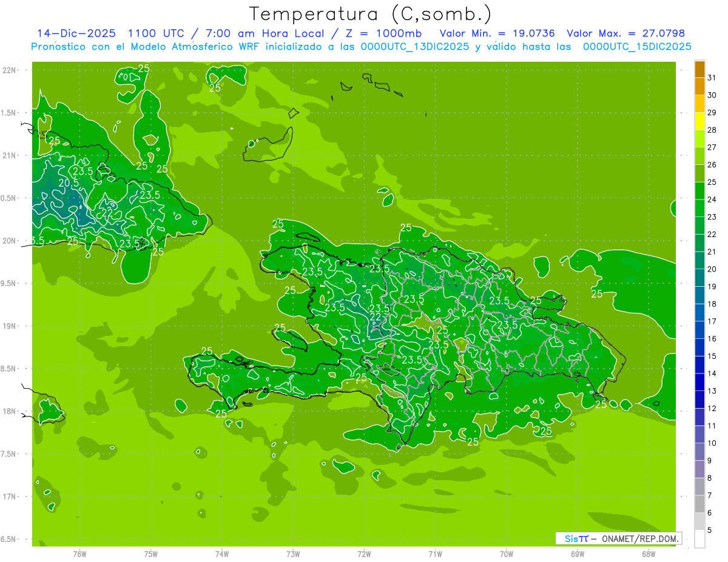728x562 pixels.
Task: Click legend scale value '31'
Action: (712, 78)
